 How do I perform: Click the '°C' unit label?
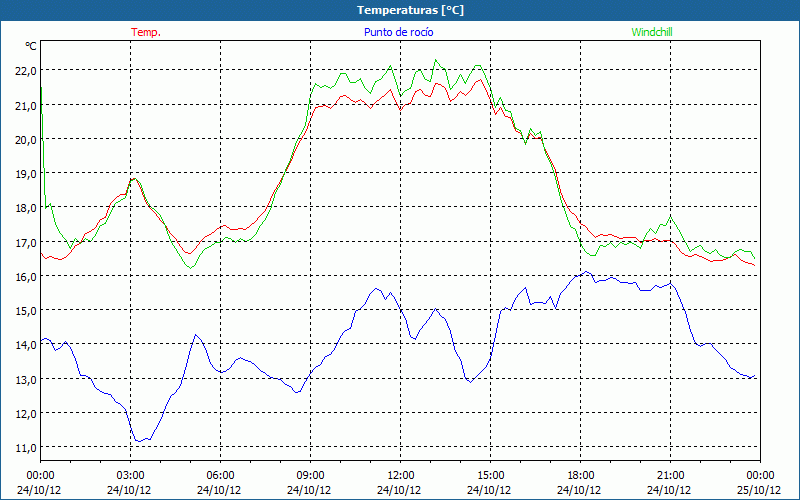(x=31, y=46)
